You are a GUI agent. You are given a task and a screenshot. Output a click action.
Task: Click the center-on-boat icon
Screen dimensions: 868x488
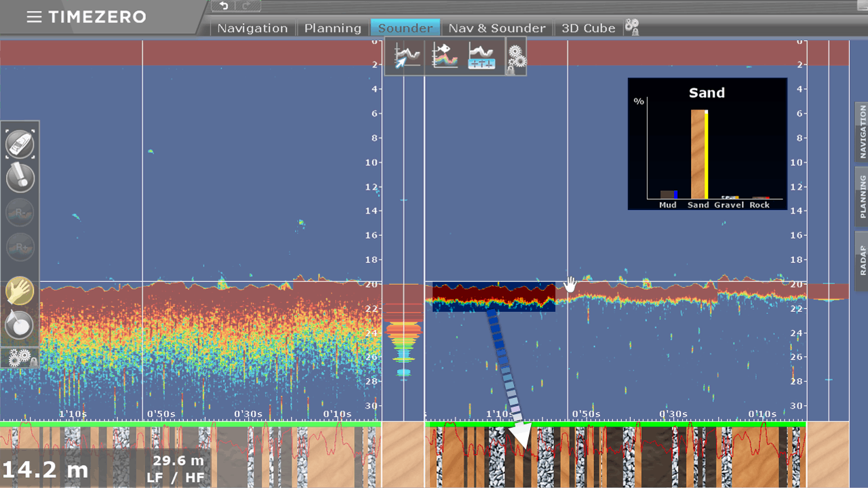[20, 144]
